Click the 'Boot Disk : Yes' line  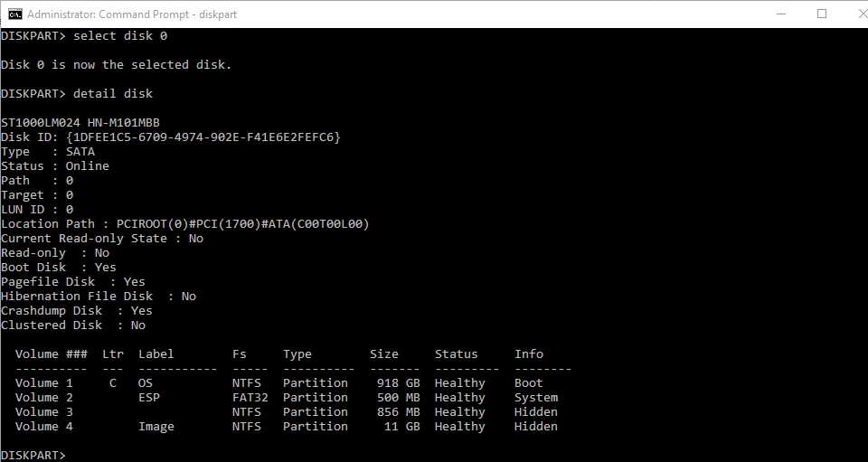point(59,268)
